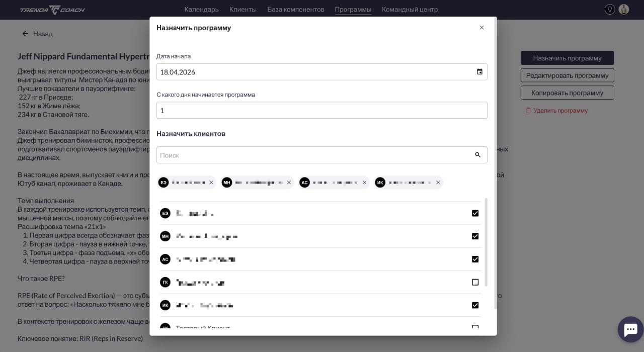Remove the ИК client chip via its X
This screenshot has height=352, width=644.
tap(438, 182)
